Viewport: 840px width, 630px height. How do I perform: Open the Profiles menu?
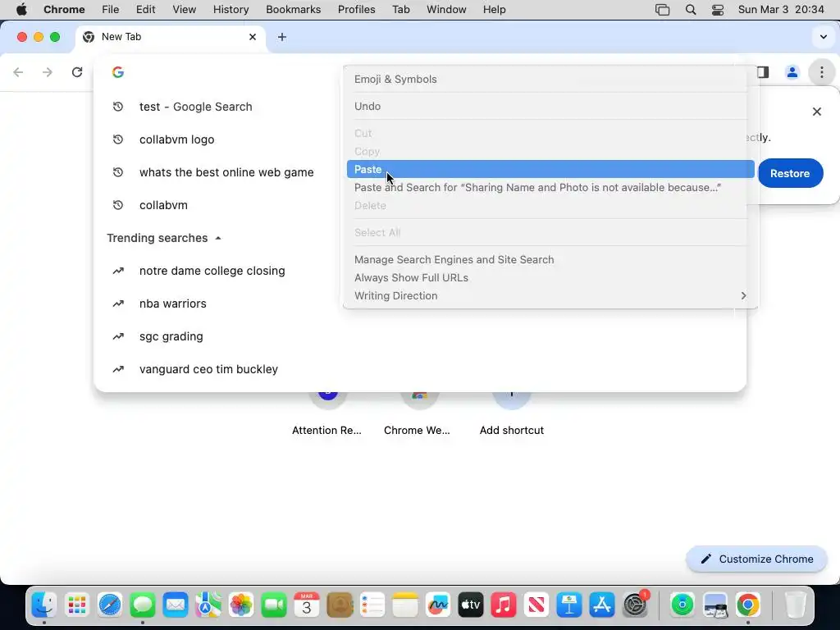[356, 10]
